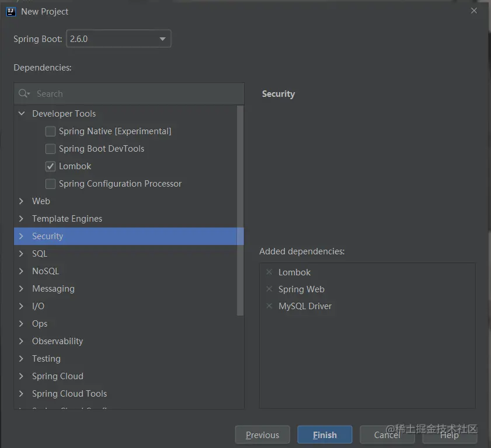Remove Lombok from added dependencies
Viewport: 491px width, 448px height.
(269, 272)
